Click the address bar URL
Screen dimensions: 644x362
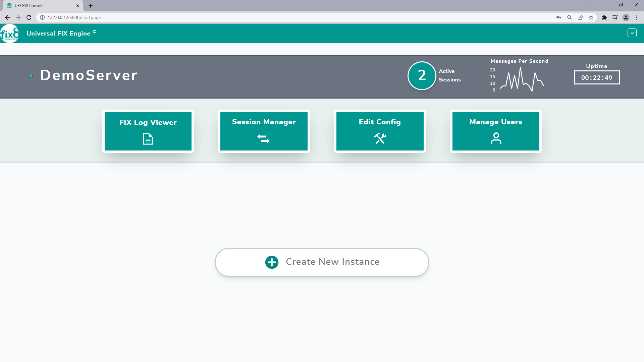coord(74,17)
